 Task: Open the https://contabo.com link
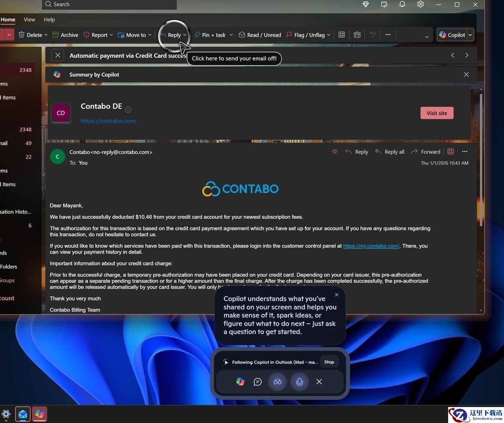click(108, 121)
